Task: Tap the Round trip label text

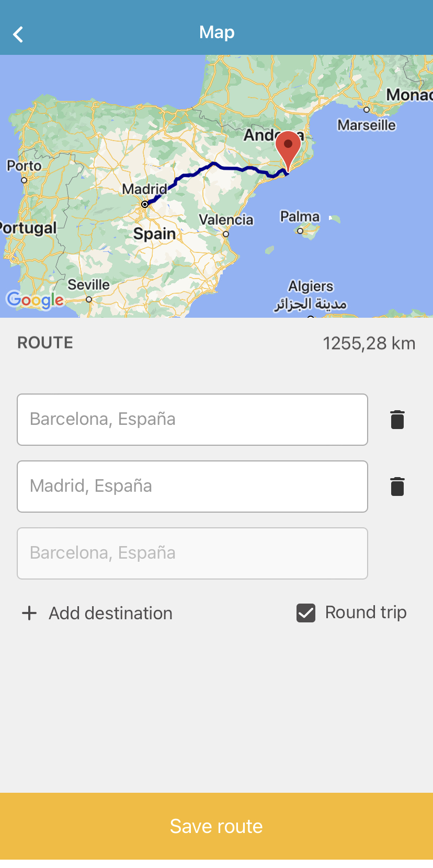Action: tap(366, 612)
